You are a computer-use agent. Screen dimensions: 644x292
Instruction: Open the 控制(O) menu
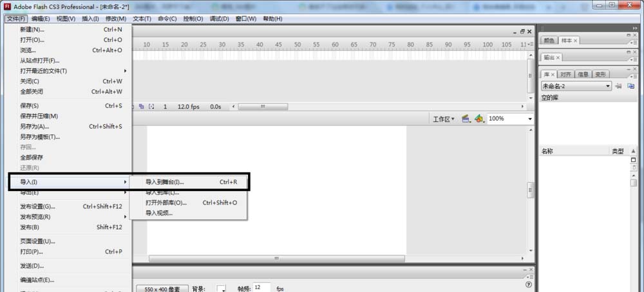tap(193, 19)
